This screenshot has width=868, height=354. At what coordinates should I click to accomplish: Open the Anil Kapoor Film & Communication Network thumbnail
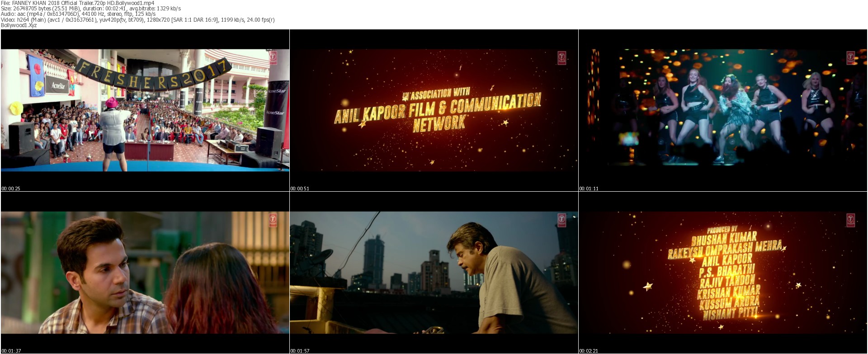(x=434, y=110)
